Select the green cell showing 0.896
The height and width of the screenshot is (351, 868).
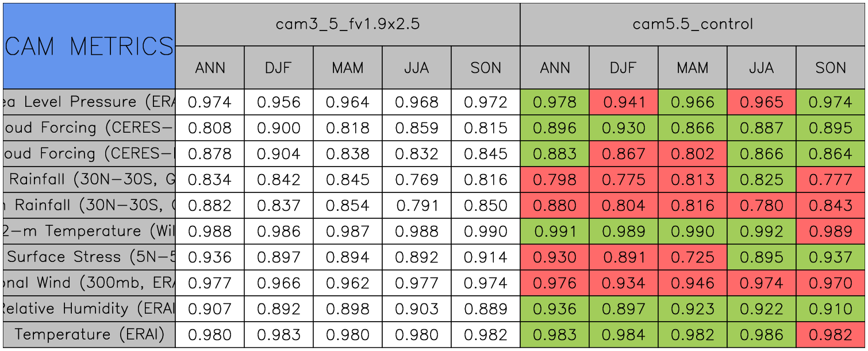pyautogui.click(x=555, y=128)
